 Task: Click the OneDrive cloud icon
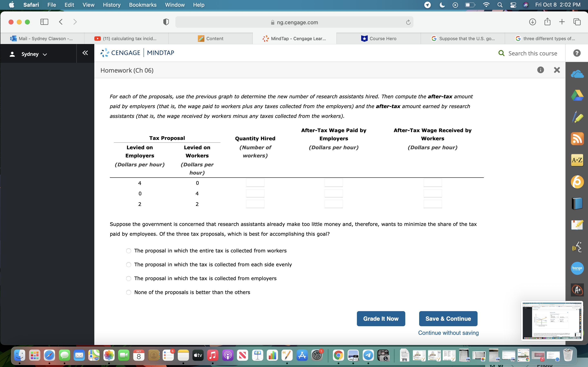coord(577,74)
